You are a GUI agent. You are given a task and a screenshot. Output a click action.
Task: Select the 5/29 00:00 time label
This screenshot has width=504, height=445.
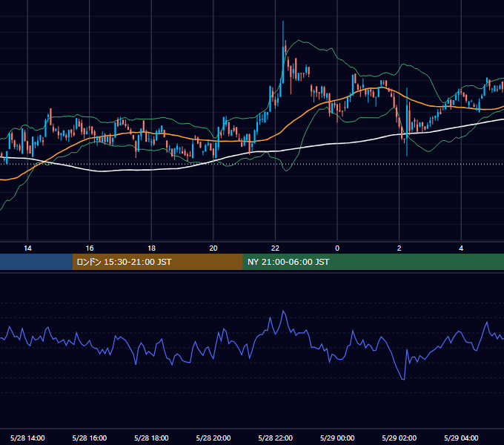pos(337,438)
